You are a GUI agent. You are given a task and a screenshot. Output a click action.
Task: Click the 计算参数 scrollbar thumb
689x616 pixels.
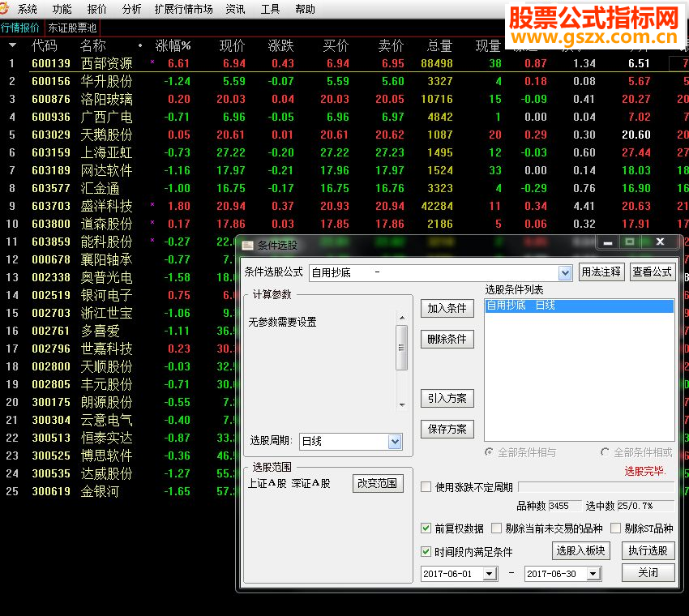(401, 348)
